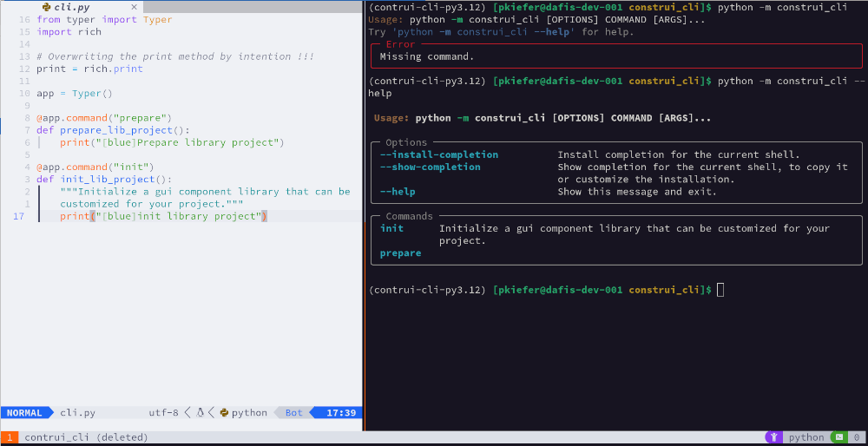Click the Python file icon in cli.py tab
868x446 pixels.
pos(47,8)
